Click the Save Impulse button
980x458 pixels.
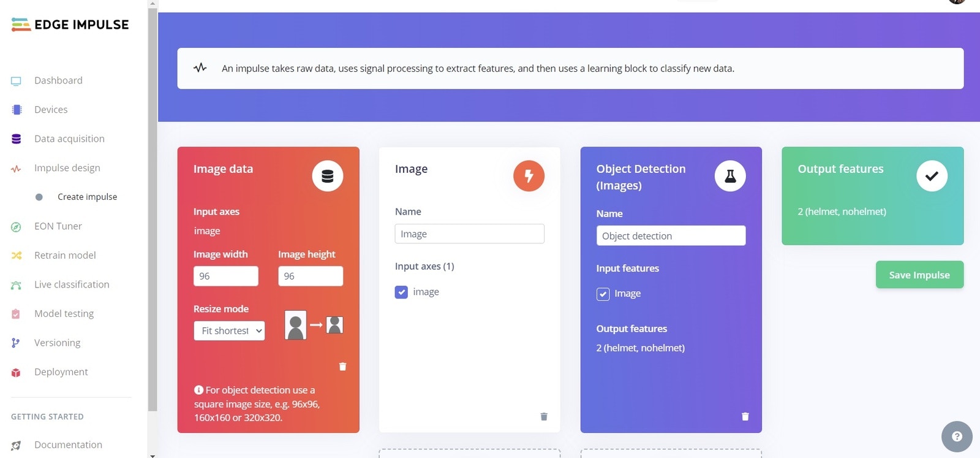pyautogui.click(x=919, y=275)
